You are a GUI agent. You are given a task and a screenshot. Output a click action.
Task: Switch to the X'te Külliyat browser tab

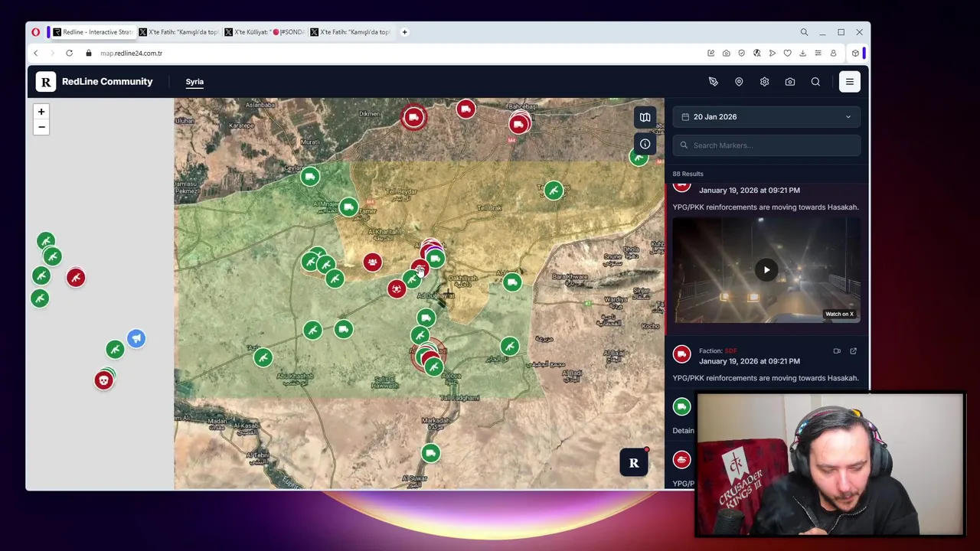(265, 32)
